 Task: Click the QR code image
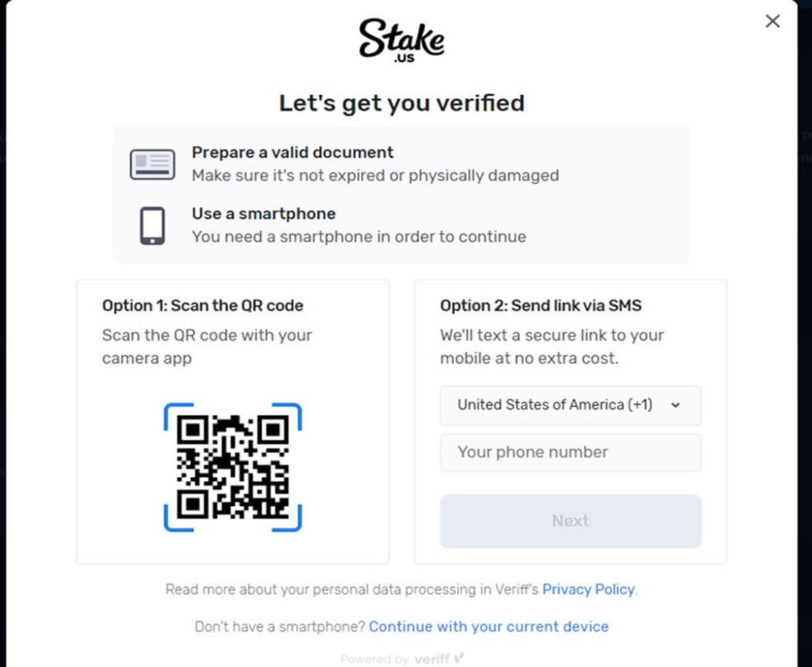click(233, 467)
